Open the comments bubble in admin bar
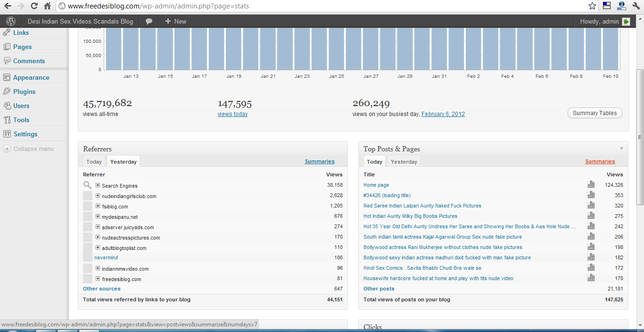The image size is (644, 332). pos(149,21)
